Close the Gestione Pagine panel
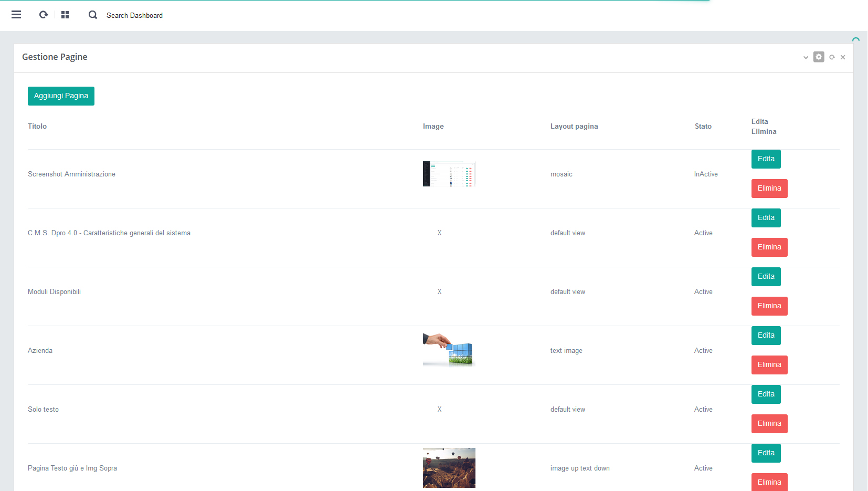Viewport: 868px width, 491px height. [843, 57]
